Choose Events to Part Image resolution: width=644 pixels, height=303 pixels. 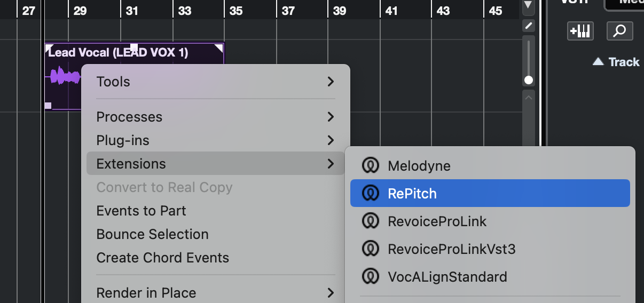point(141,211)
